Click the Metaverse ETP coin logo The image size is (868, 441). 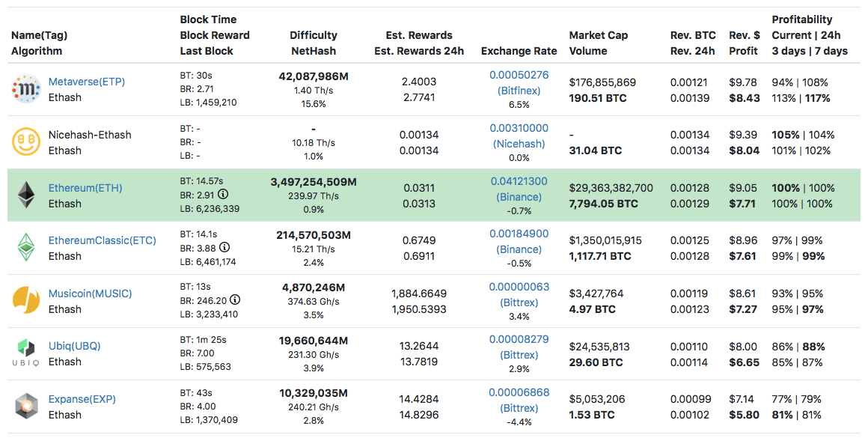click(26, 90)
